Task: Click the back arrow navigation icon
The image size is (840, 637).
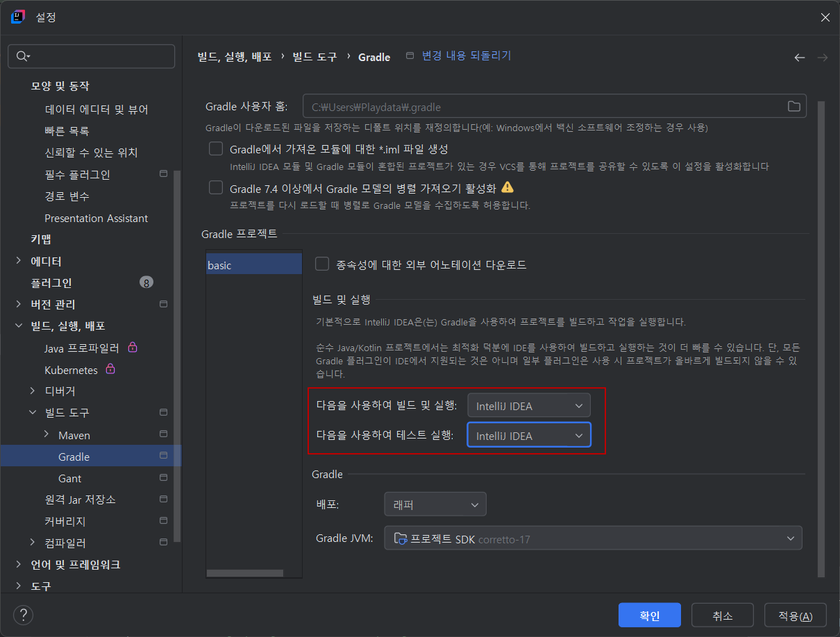Action: (800, 58)
